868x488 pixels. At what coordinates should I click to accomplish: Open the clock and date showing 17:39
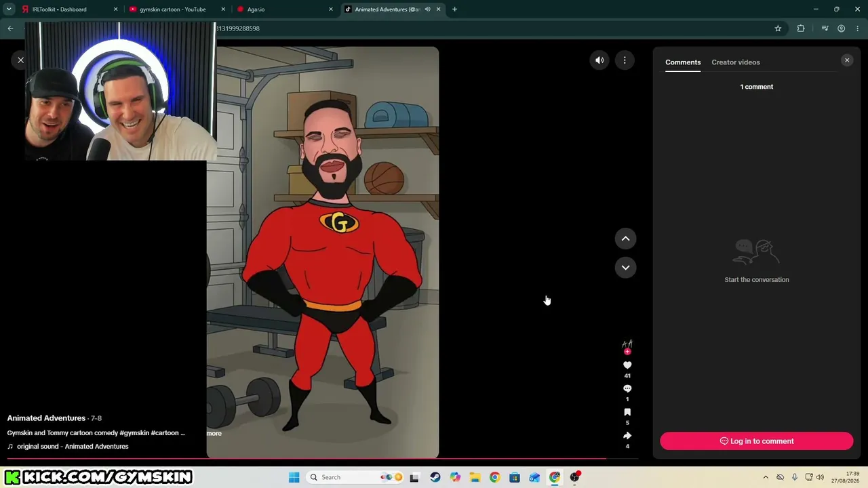[847, 477]
